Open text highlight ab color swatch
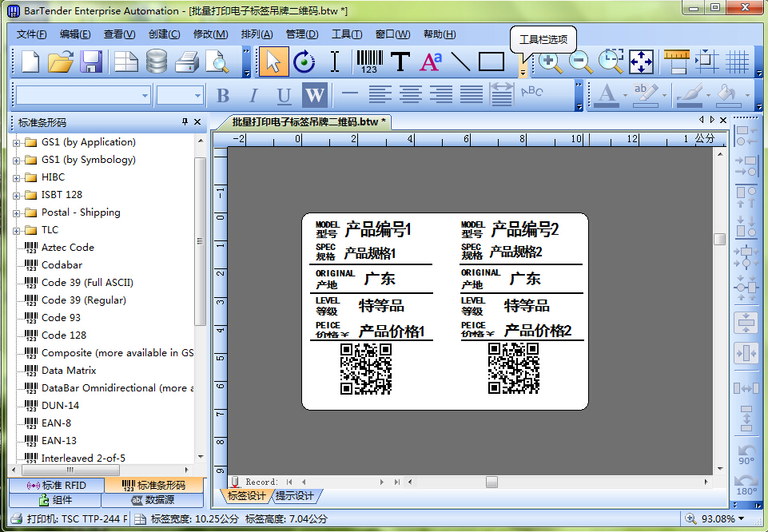768x532 pixels. pos(645,95)
